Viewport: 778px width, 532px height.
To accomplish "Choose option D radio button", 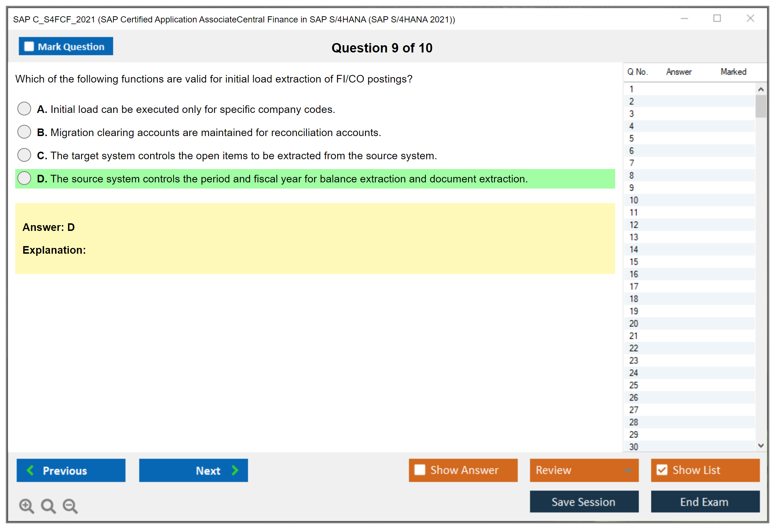I will (x=24, y=178).
